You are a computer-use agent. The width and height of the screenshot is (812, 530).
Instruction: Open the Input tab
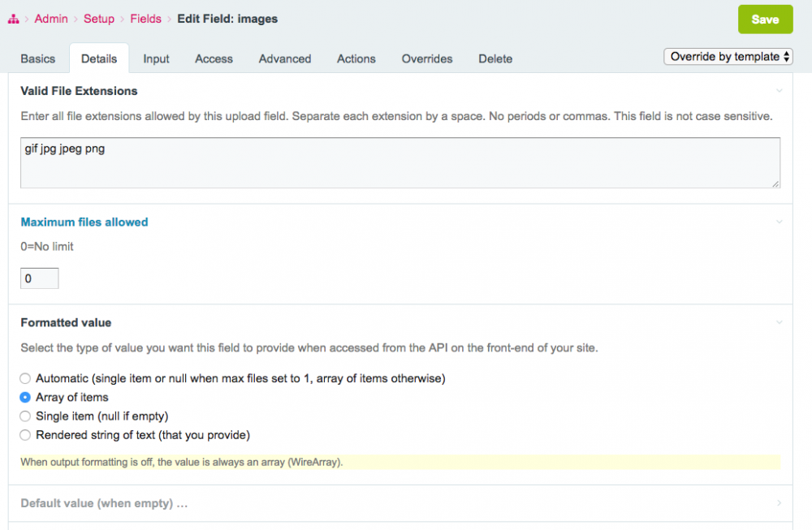tap(156, 58)
